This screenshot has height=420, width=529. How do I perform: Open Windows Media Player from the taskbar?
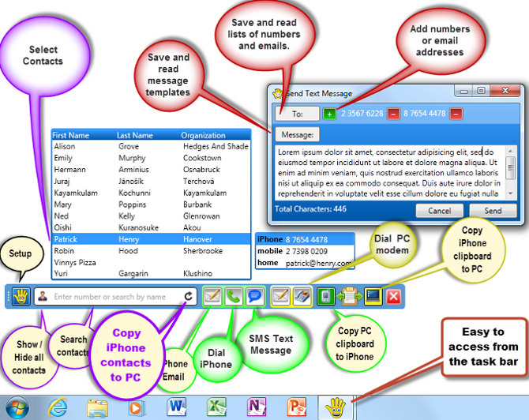137,408
